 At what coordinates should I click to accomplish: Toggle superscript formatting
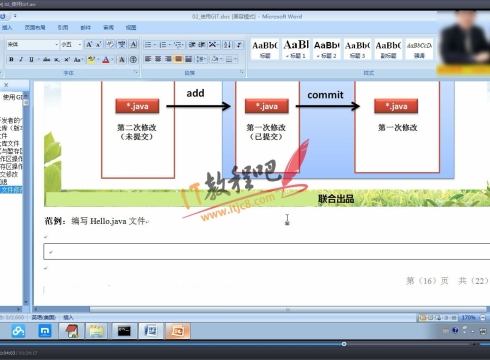point(67,60)
